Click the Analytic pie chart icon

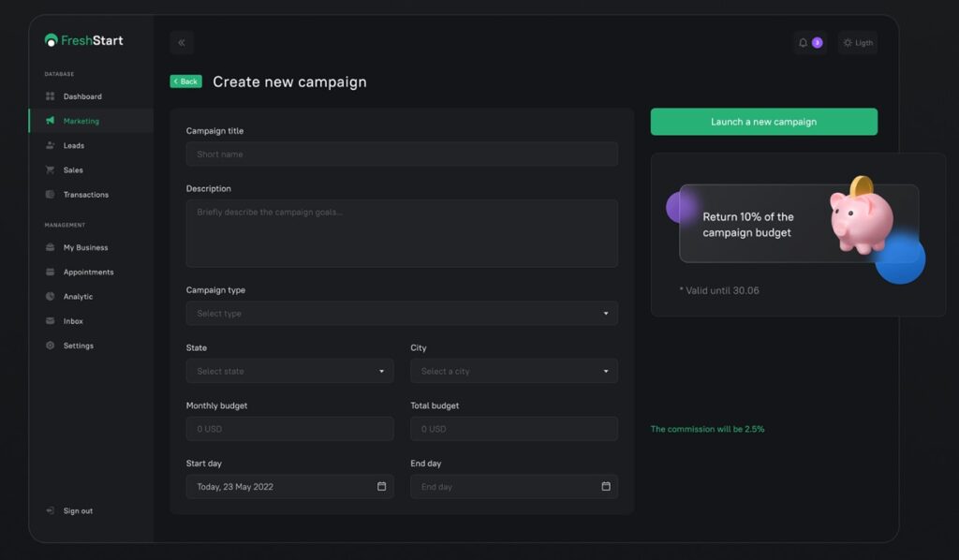pos(51,297)
